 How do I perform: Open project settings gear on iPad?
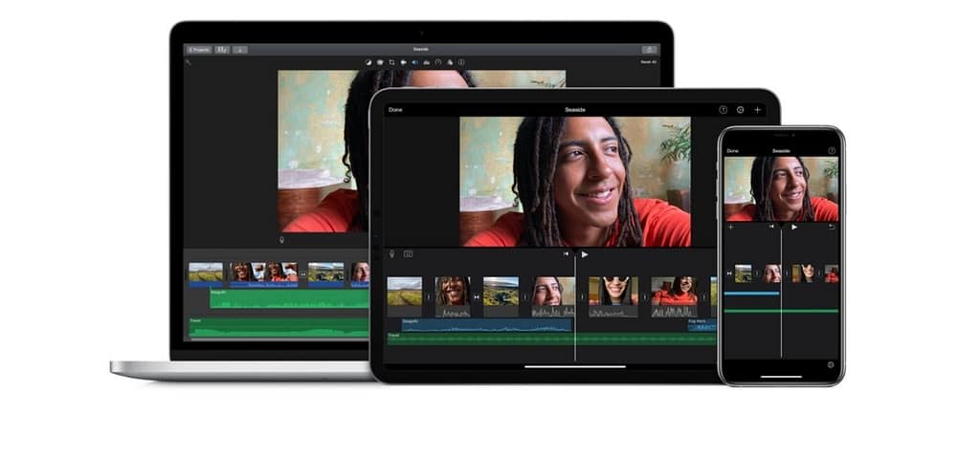tap(740, 110)
